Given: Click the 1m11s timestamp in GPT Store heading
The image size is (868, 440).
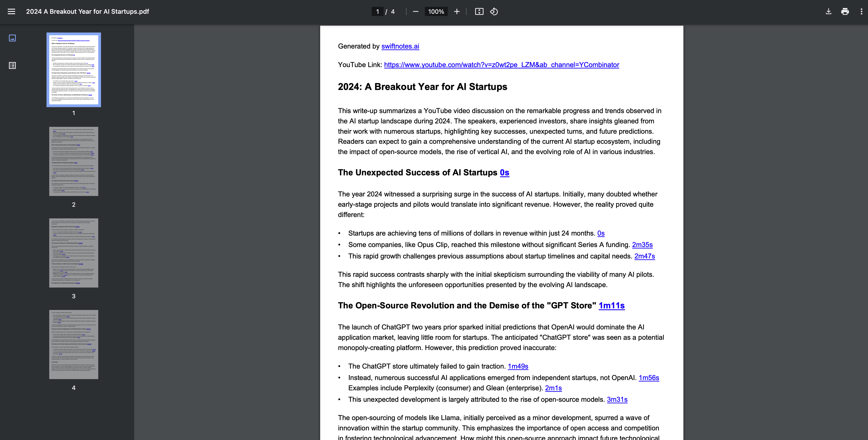Looking at the screenshot, I should [x=611, y=306].
